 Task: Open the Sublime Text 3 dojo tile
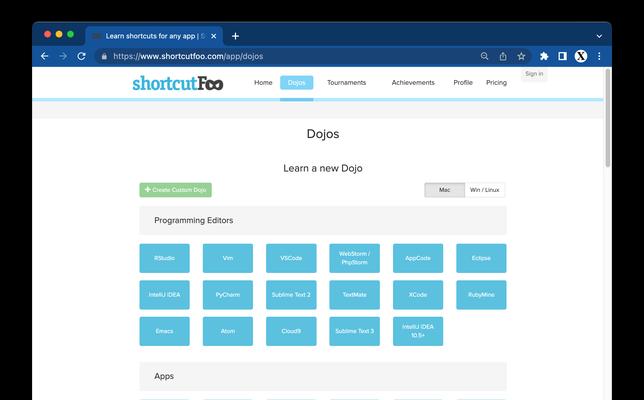tap(354, 331)
